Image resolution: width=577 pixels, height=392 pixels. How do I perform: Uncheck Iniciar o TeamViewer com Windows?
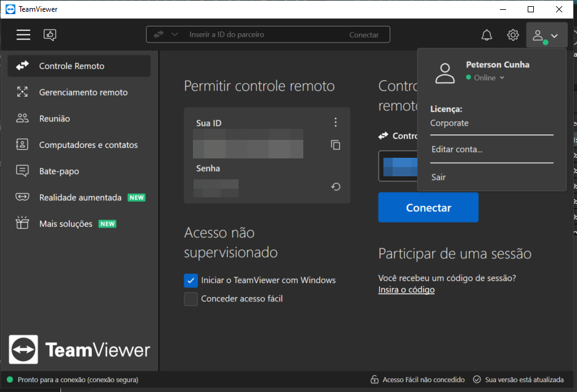[190, 280]
